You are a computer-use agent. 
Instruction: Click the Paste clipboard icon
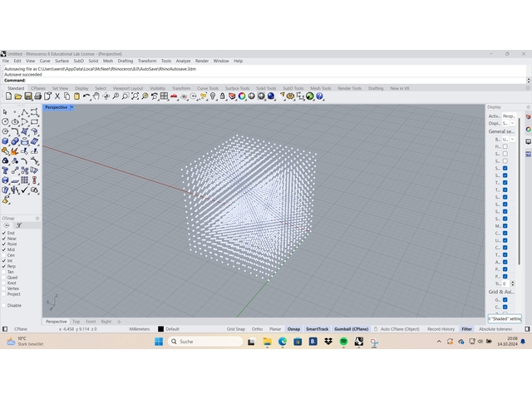point(76,96)
